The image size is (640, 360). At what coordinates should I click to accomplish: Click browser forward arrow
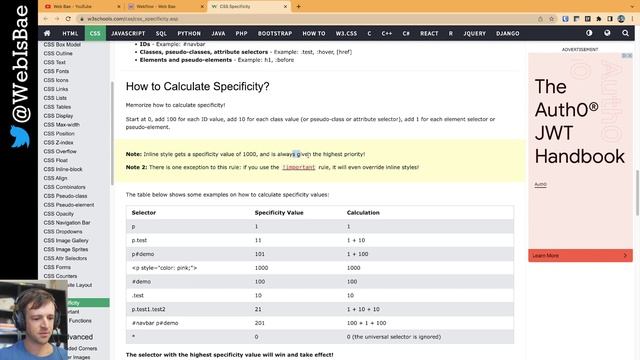tap(57, 19)
